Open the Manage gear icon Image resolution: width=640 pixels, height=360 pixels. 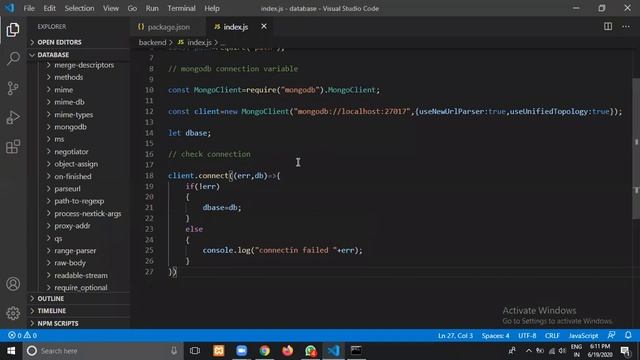click(x=13, y=313)
